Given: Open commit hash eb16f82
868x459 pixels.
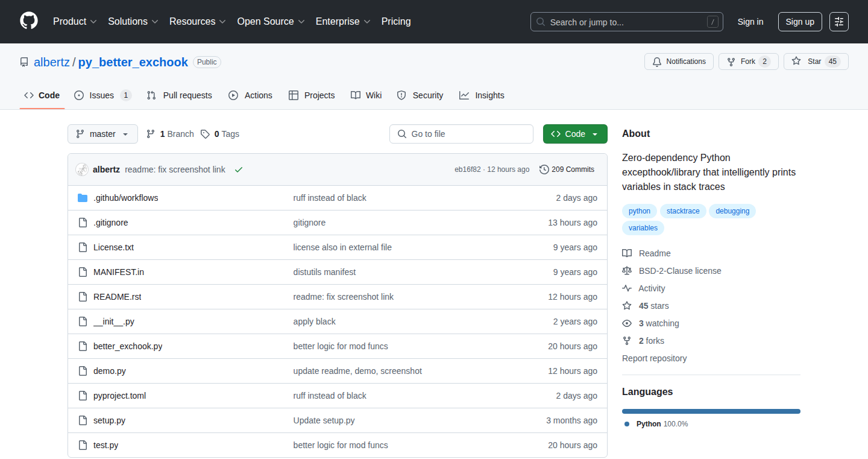Looking at the screenshot, I should pyautogui.click(x=468, y=169).
